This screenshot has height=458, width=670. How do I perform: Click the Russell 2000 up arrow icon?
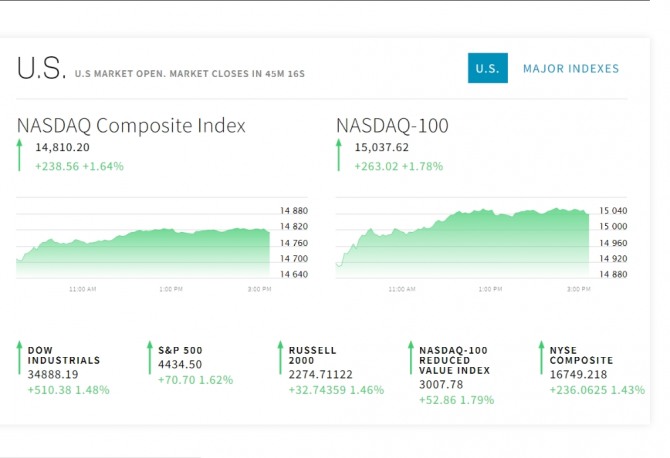coord(280,358)
